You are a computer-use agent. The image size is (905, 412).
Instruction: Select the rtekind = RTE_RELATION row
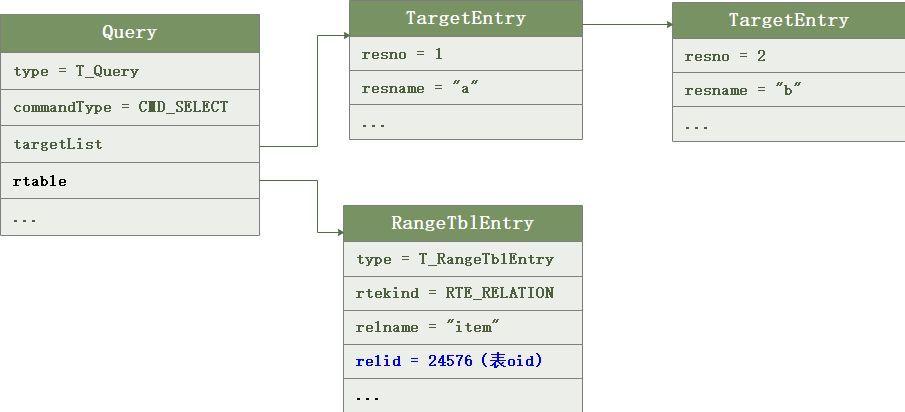point(463,293)
